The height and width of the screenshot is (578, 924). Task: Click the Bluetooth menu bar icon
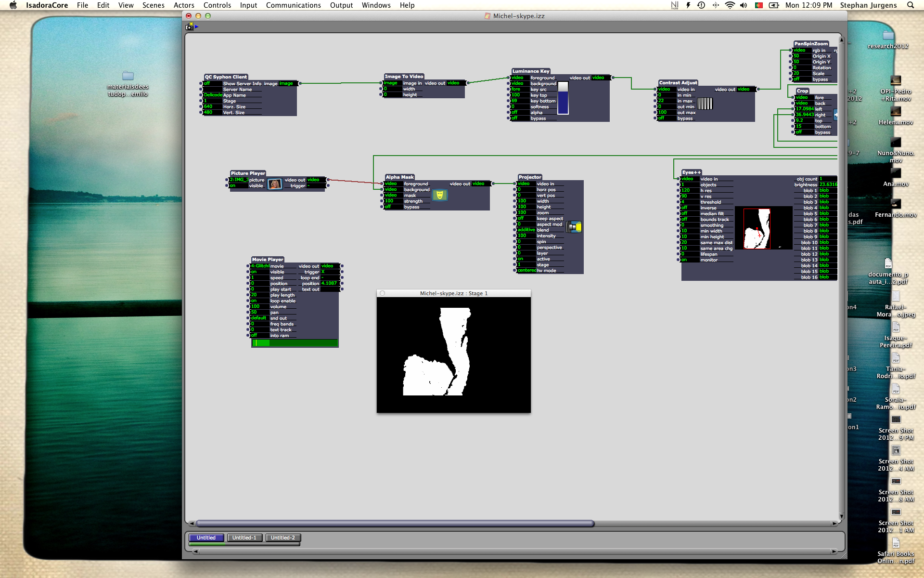click(716, 5)
